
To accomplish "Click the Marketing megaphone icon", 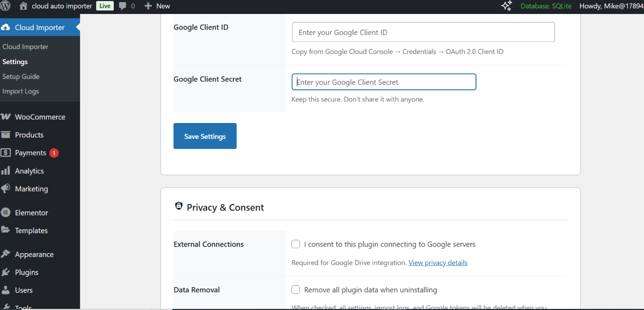I will tap(6, 189).
